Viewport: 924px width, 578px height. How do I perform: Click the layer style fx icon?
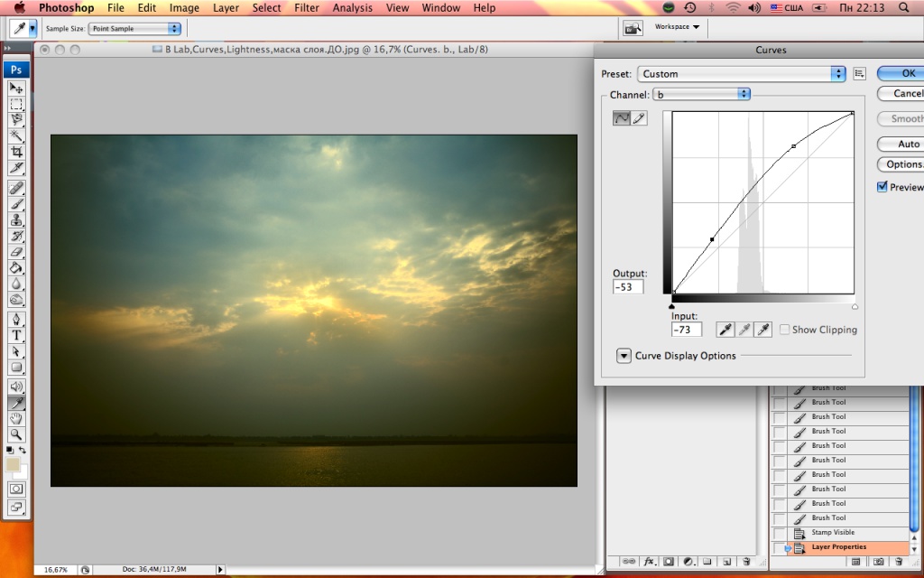(x=649, y=561)
